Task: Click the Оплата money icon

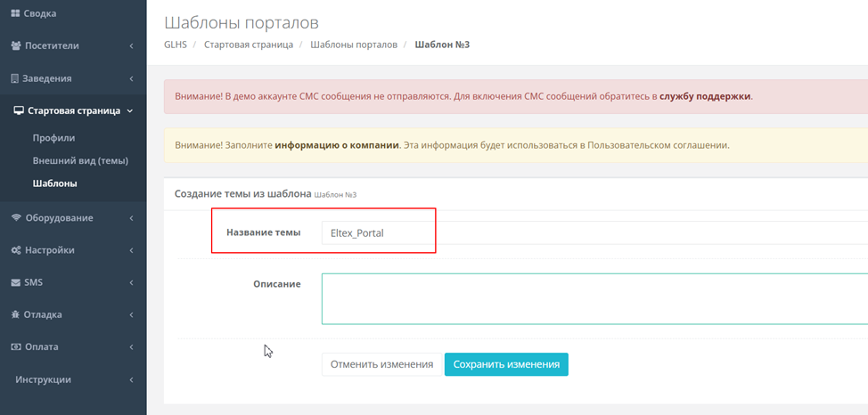Action: 16,347
